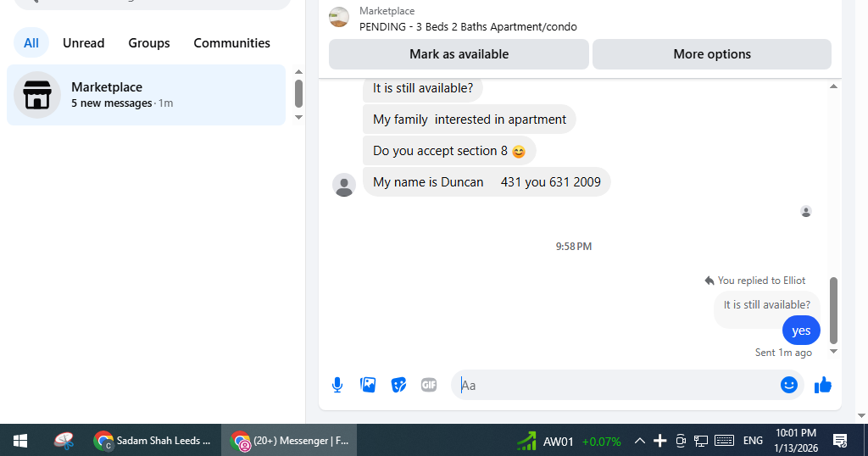Click the chat list scrollbar down arrow
This screenshot has width=868, height=456.
click(298, 117)
